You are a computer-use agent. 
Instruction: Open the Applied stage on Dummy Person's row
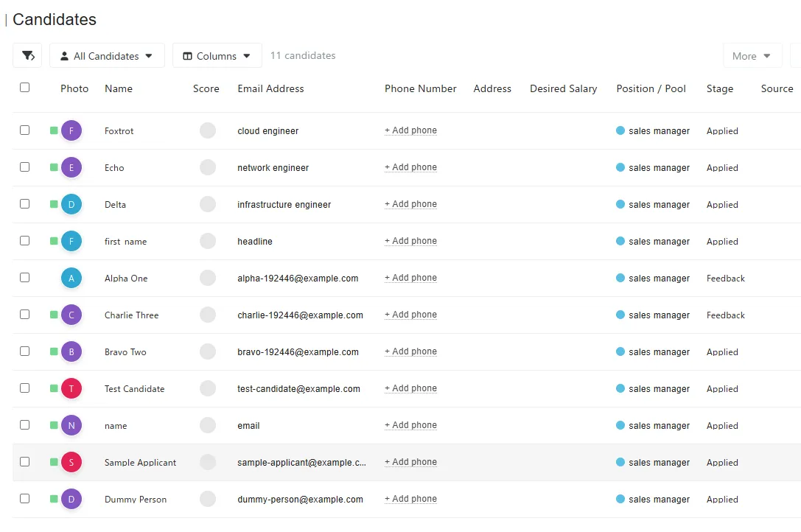[722, 499]
